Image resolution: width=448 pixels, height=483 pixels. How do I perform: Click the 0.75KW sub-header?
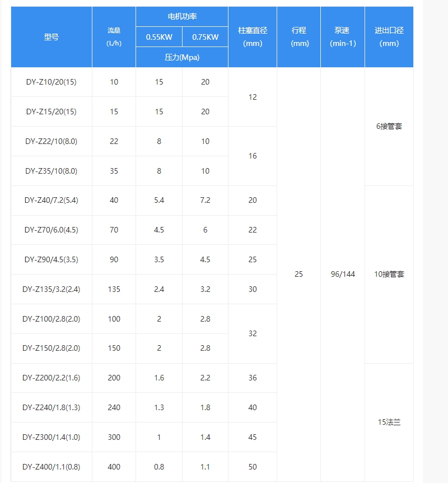[206, 37]
